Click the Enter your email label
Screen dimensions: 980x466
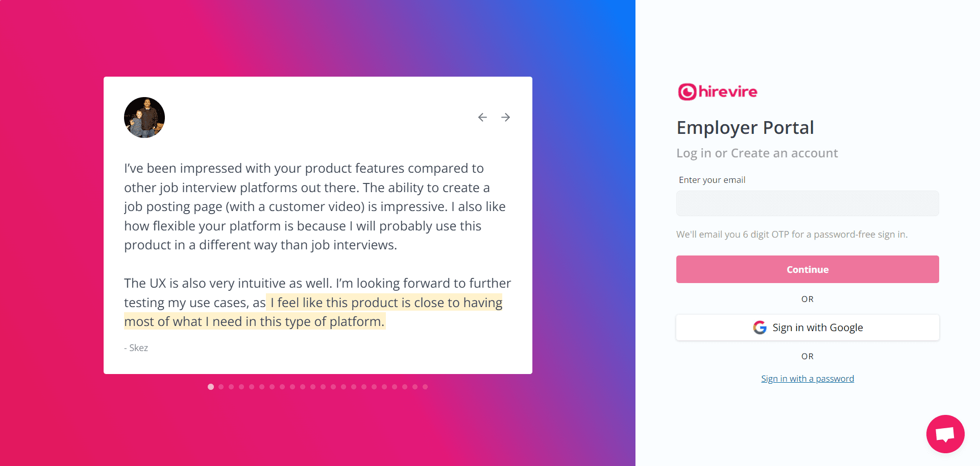712,180
